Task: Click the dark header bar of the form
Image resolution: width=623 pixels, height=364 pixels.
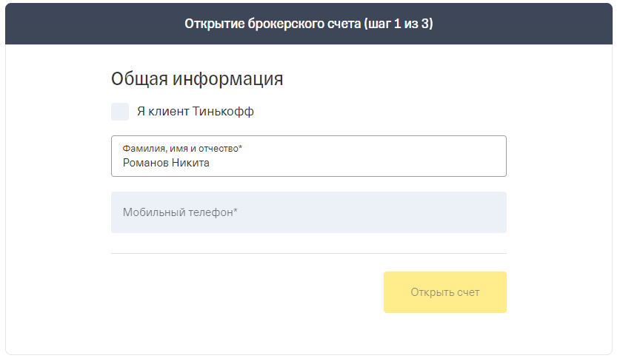Action: point(309,24)
